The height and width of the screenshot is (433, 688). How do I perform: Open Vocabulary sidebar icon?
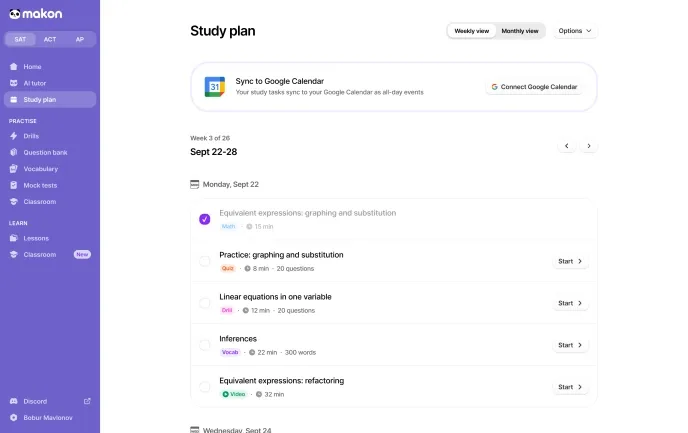[14, 168]
